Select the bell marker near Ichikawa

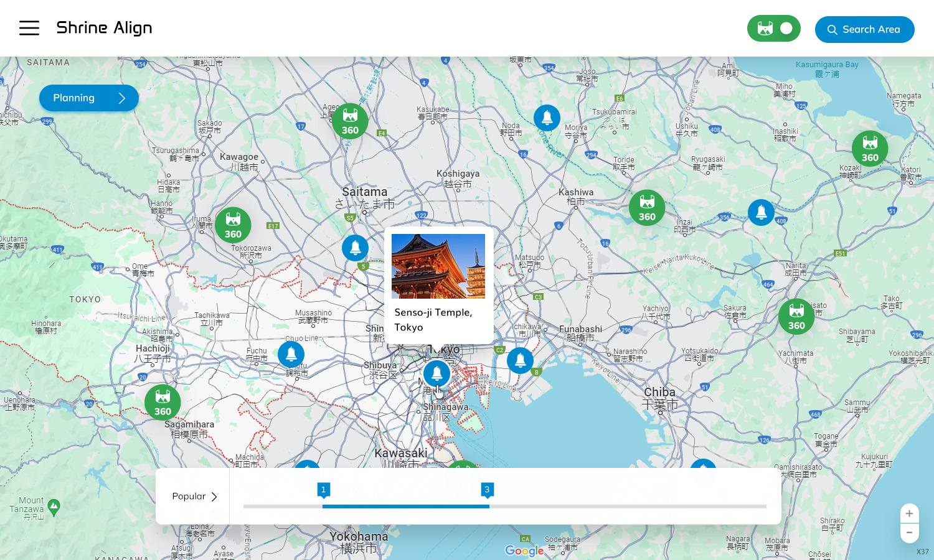tap(520, 360)
